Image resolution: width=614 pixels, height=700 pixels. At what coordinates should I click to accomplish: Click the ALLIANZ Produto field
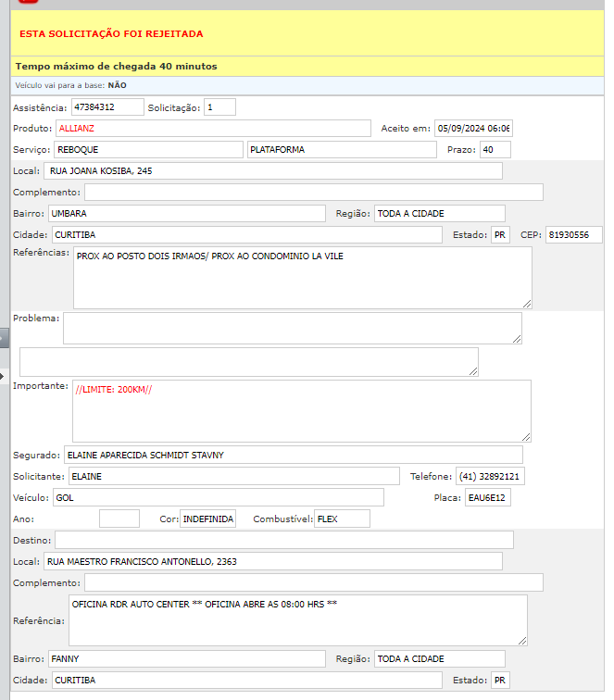click(212, 128)
